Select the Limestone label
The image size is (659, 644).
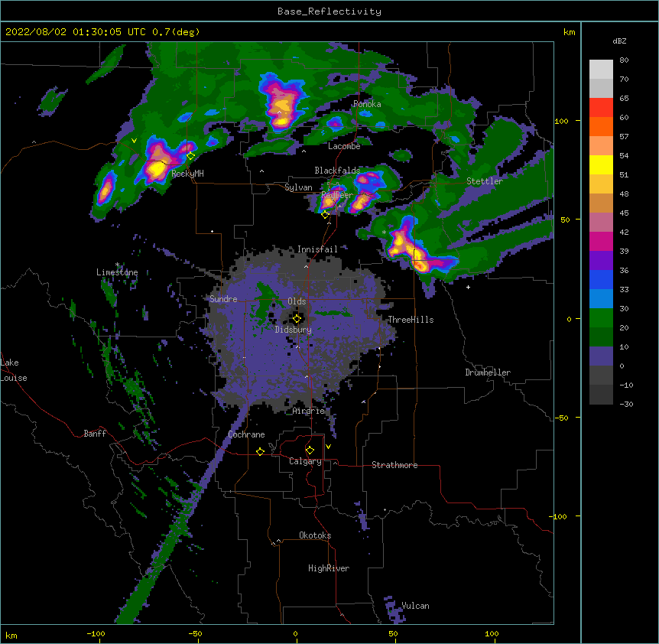[117, 272]
